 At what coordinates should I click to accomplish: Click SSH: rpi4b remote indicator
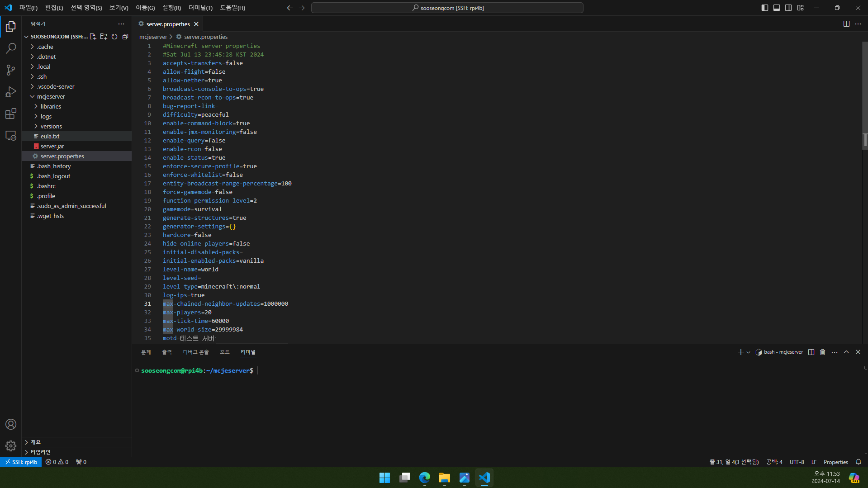click(x=21, y=462)
